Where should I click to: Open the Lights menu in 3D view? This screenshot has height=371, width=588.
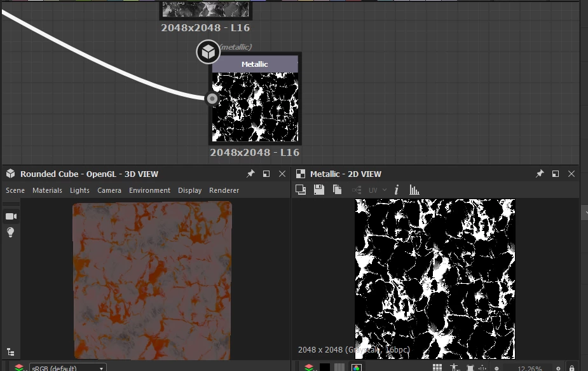(80, 190)
